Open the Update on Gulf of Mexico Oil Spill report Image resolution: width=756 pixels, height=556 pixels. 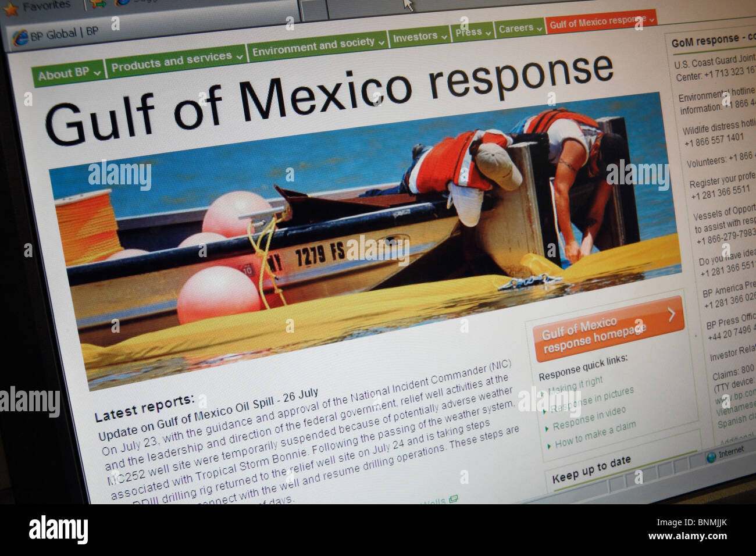point(208,415)
